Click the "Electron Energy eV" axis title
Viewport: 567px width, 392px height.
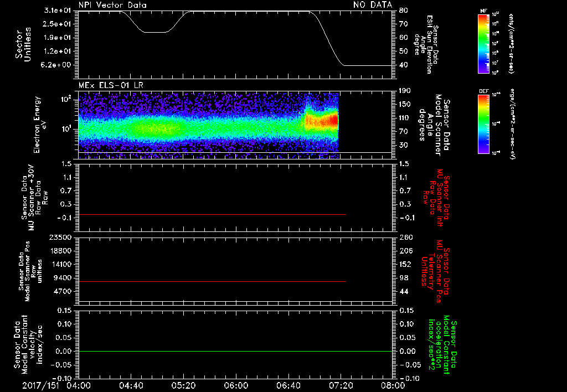40,125
